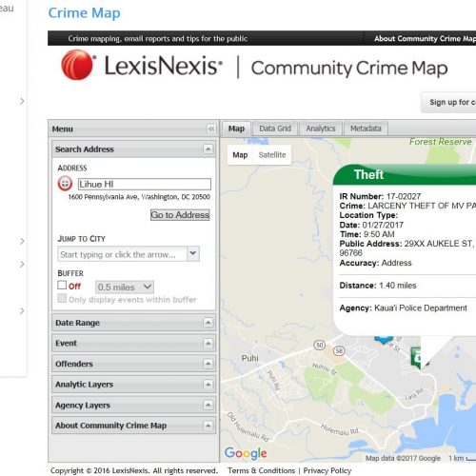Click the first sidebar chevron arrow at left edge
Image resolution: width=476 pixels, height=476 pixels.
pyautogui.click(x=22, y=101)
